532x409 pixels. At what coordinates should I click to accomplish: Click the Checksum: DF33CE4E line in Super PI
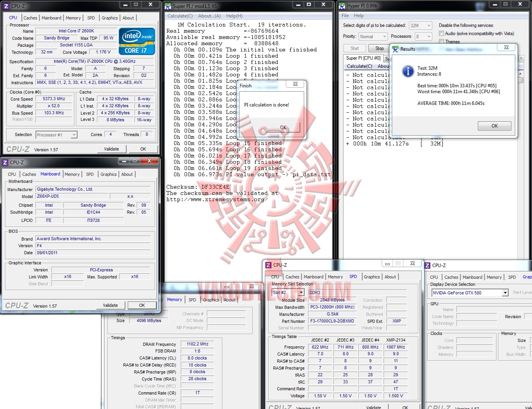(198, 187)
